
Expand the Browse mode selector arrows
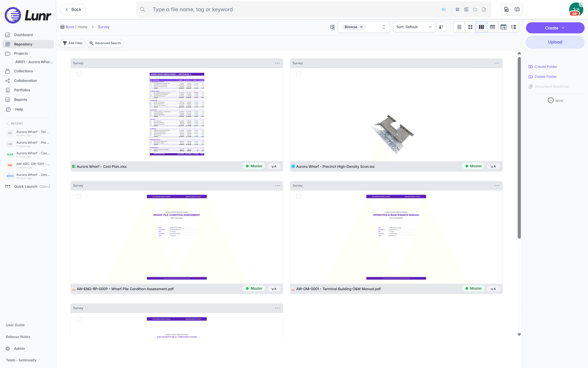[x=384, y=27]
